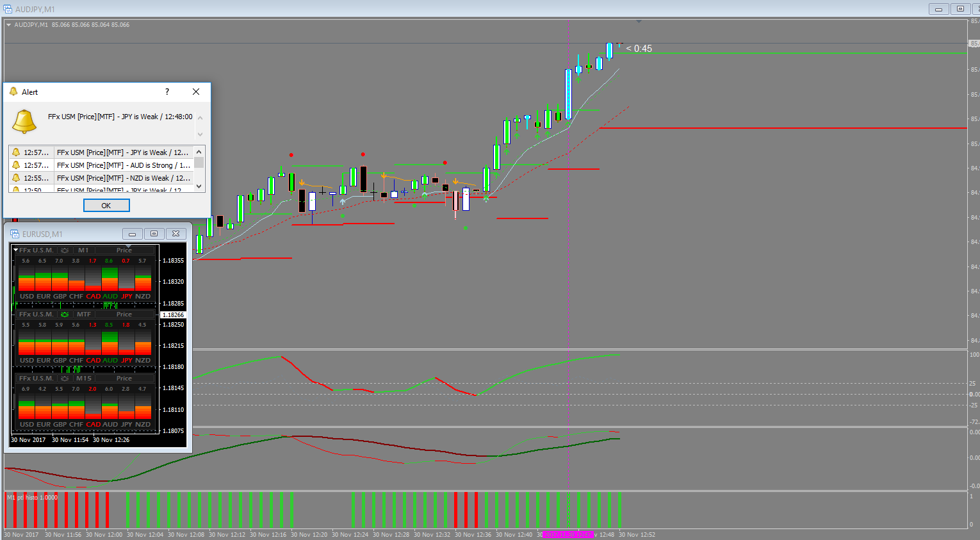This screenshot has width=980, height=540.
Task: Click the bell icon in the first 12:57 alert row
Action: (16, 152)
